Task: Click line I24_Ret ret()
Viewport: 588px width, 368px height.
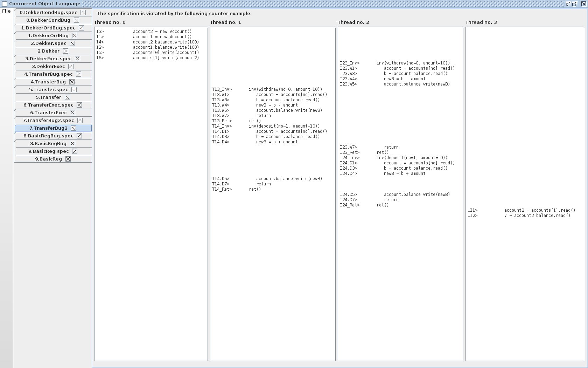Action: pyautogui.click(x=364, y=205)
